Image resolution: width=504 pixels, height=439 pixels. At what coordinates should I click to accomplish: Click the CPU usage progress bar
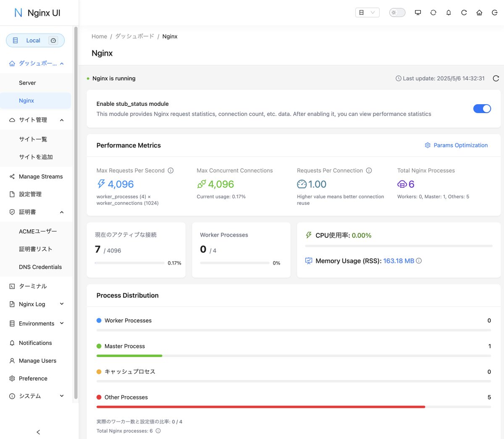point(399,246)
